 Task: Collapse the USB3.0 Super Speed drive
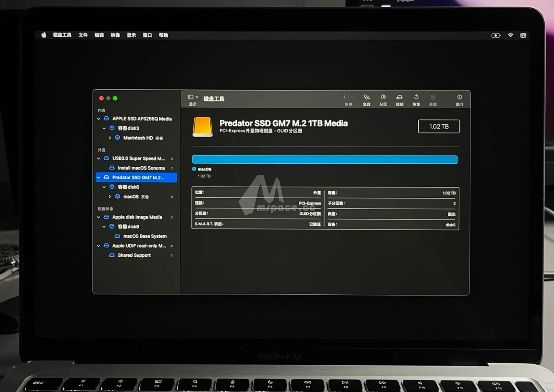[x=99, y=159]
